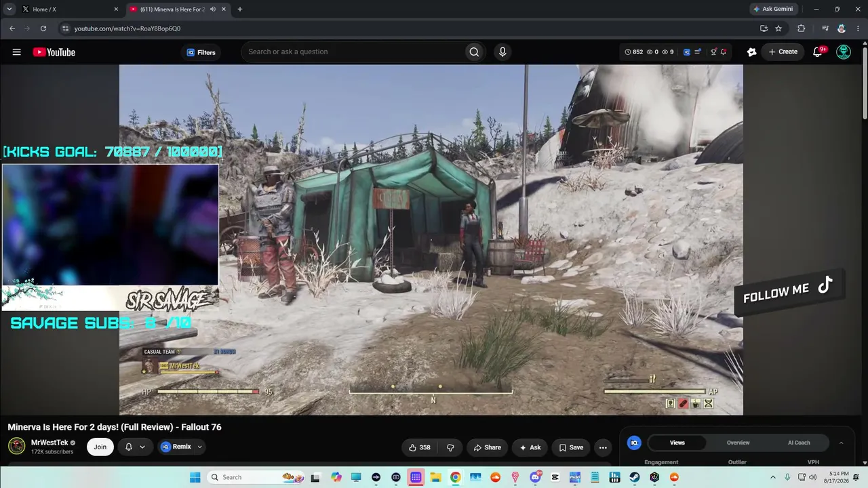Open the vidIQ panel logo
The image size is (868, 488).
click(x=635, y=443)
